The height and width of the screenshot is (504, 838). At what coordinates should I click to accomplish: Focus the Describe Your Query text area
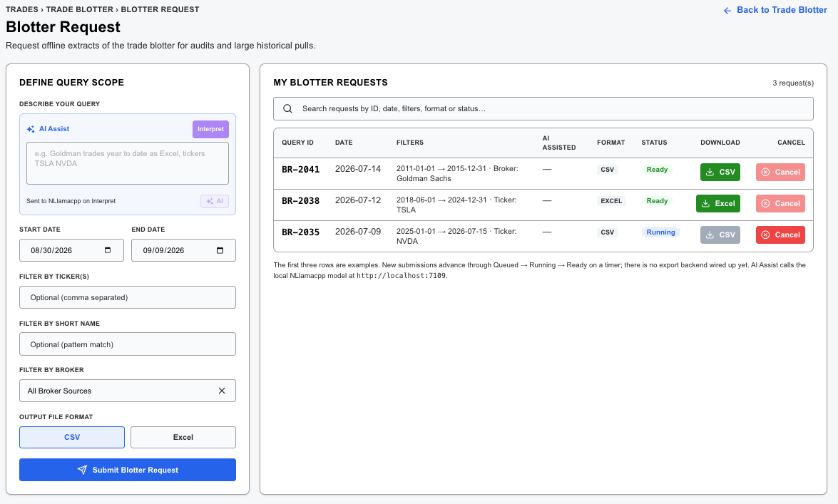point(127,163)
